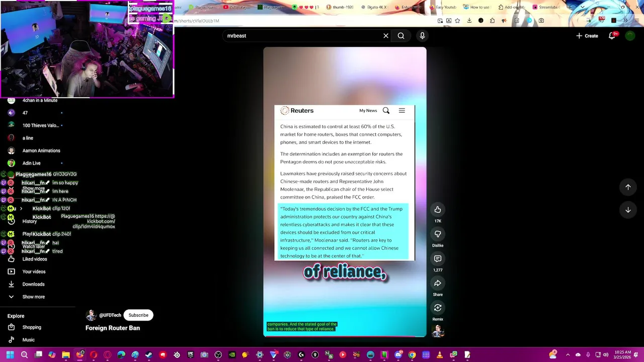Screen dimensions: 644x362
Task: Open the subscription named 47
Action: tap(25, 113)
